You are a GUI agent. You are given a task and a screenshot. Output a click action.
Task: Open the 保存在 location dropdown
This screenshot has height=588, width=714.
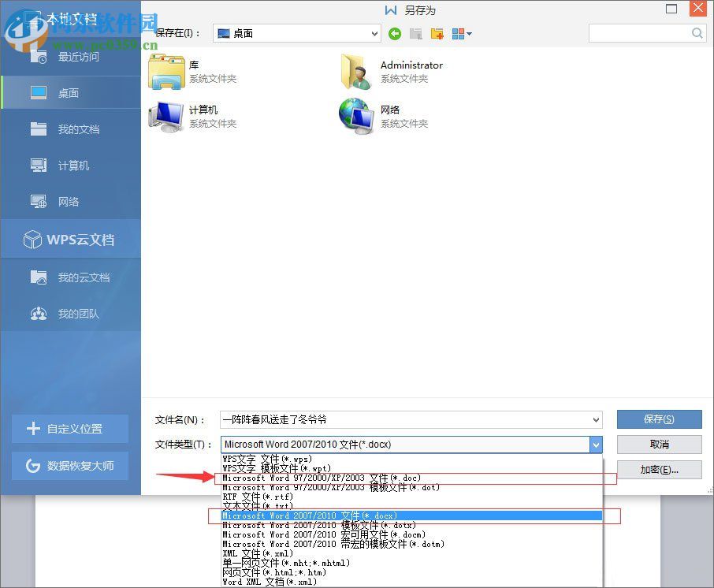(x=372, y=33)
